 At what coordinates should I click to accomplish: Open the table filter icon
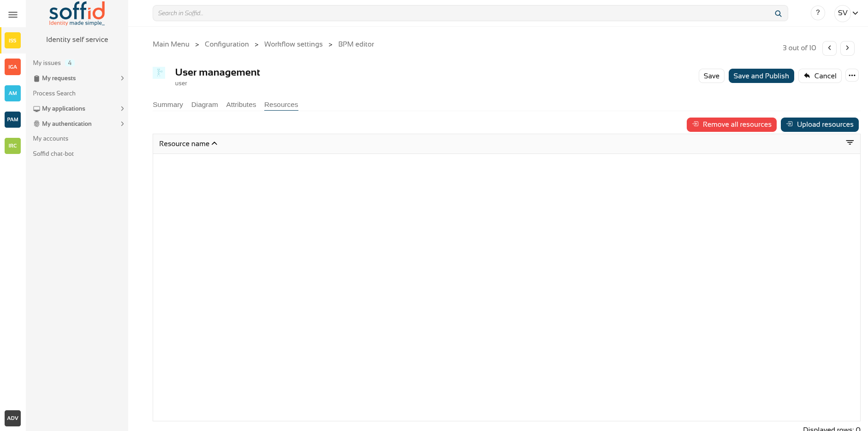[850, 143]
